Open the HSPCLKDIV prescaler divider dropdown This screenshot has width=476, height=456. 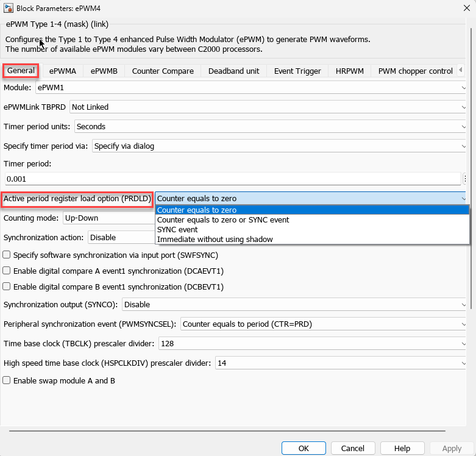341,363
